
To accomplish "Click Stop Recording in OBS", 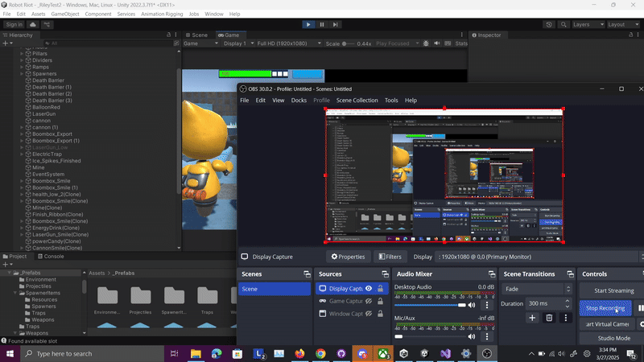I will pyautogui.click(x=605, y=308).
